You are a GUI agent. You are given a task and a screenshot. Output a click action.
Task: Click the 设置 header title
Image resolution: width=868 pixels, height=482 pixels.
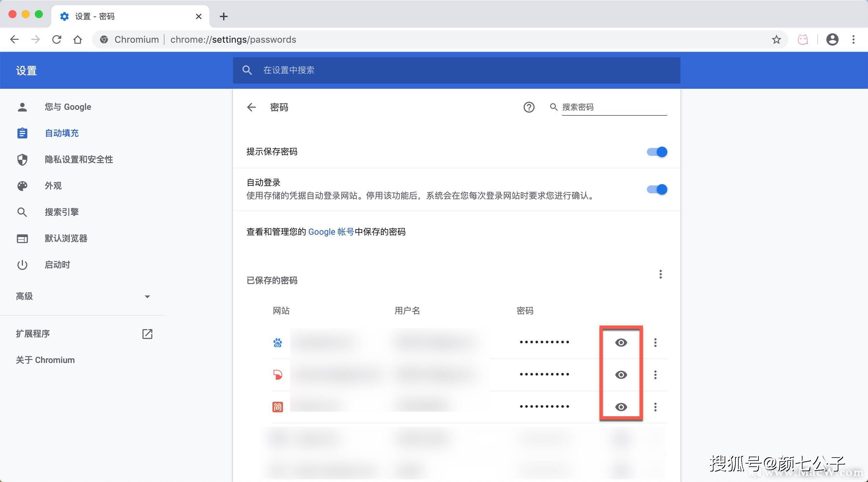[x=26, y=71]
